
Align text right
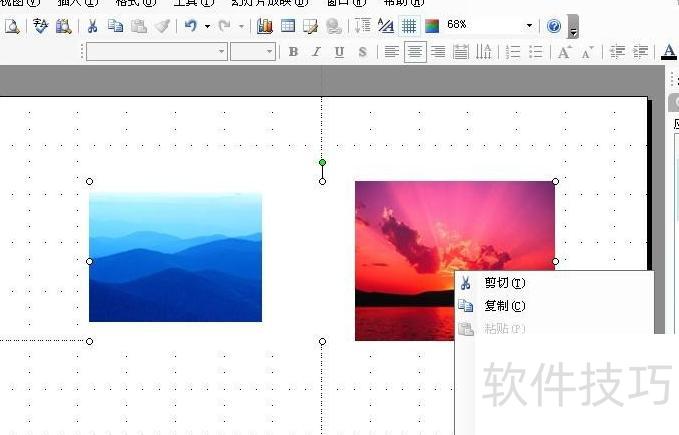pyautogui.click(x=438, y=52)
